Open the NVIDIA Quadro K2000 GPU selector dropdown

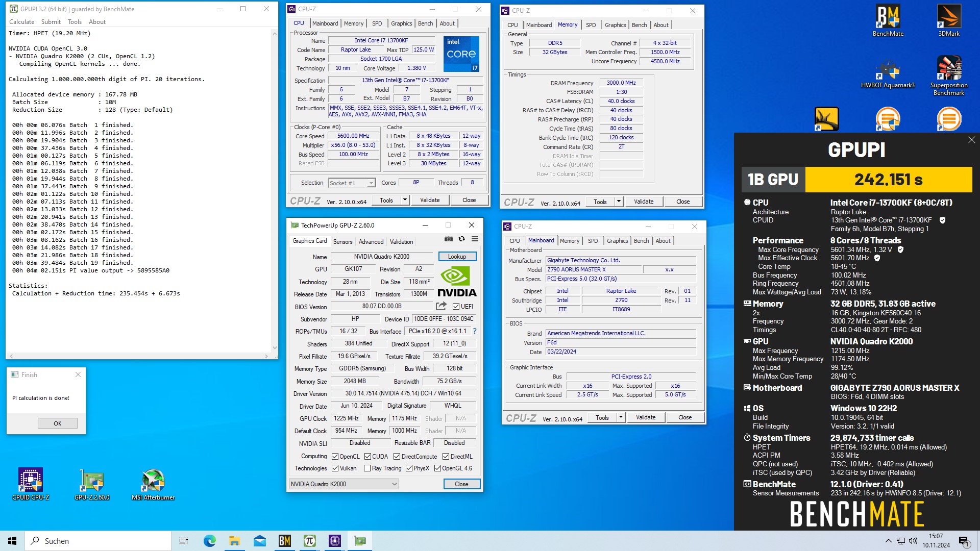point(344,484)
